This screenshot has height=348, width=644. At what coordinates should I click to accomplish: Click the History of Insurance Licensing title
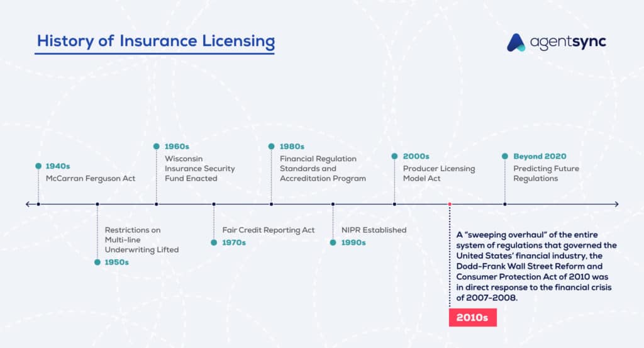pyautogui.click(x=155, y=42)
